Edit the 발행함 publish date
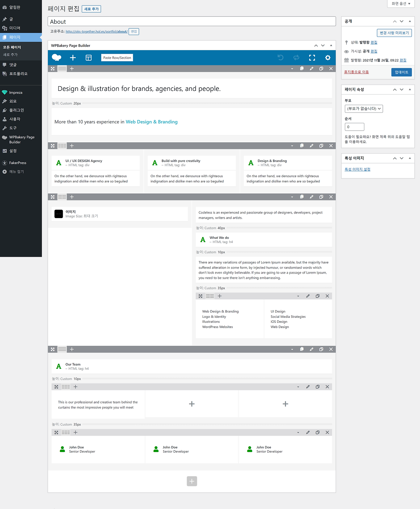Image resolution: width=420 pixels, height=509 pixels. coord(403,60)
